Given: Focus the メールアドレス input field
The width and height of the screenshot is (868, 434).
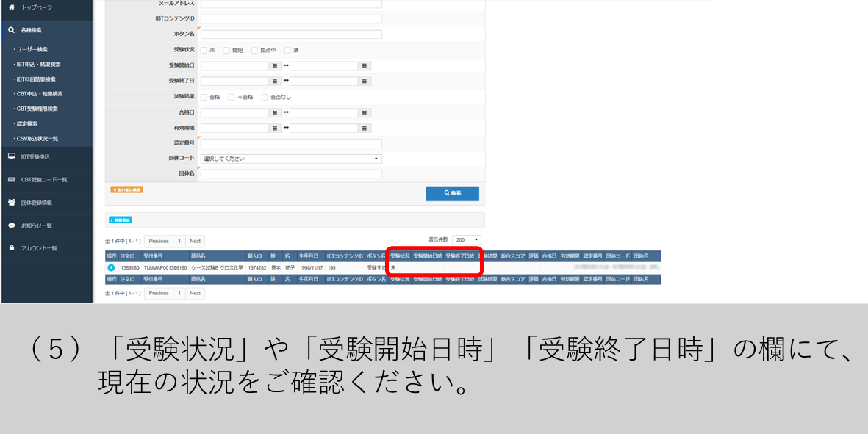Looking at the screenshot, I should (x=291, y=4).
